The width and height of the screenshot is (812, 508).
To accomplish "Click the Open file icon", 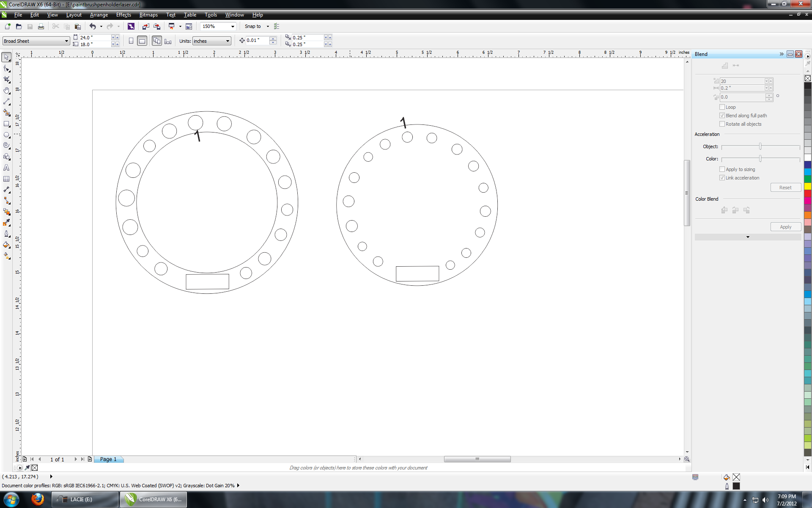I will (x=19, y=26).
